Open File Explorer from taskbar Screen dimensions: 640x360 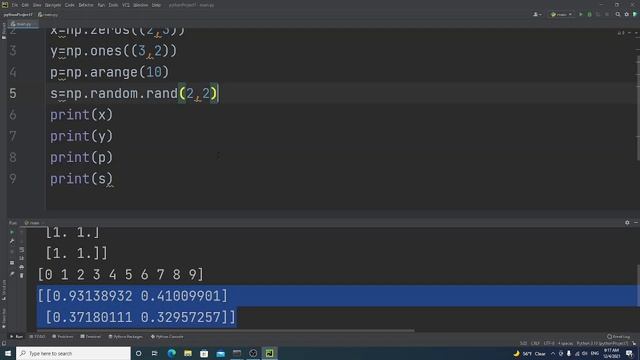coord(188,353)
